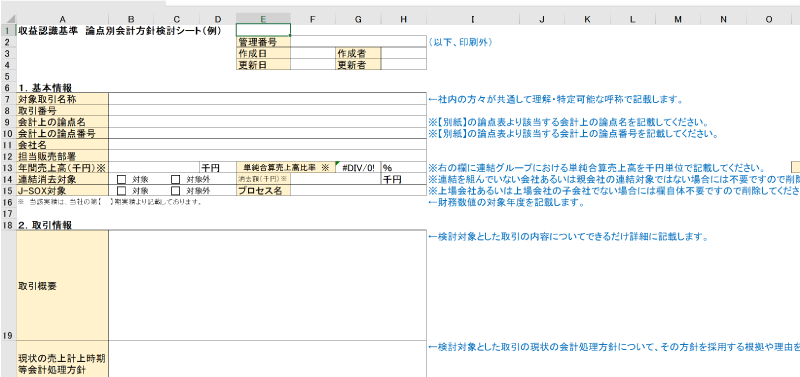Click the 2.取引情報 section heading

point(45,225)
